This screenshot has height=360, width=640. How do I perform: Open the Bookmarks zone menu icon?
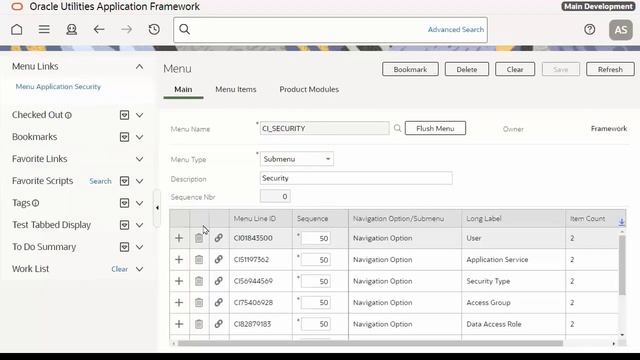pos(124,137)
